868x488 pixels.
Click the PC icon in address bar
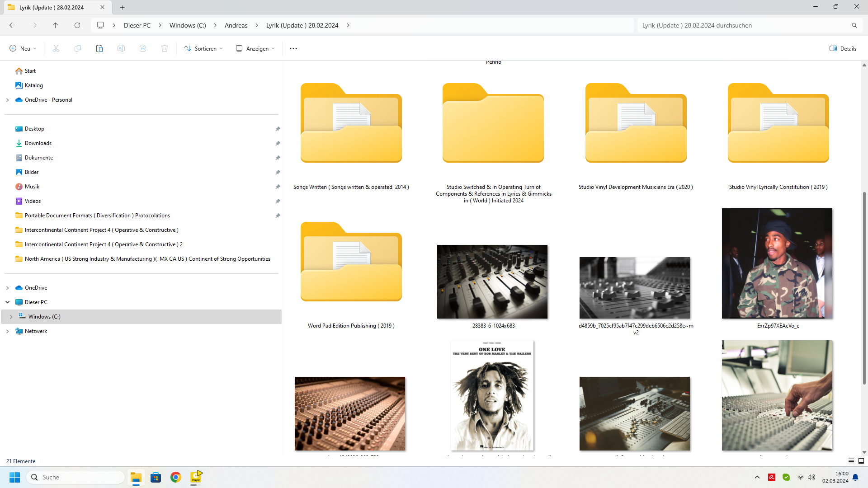(x=100, y=25)
